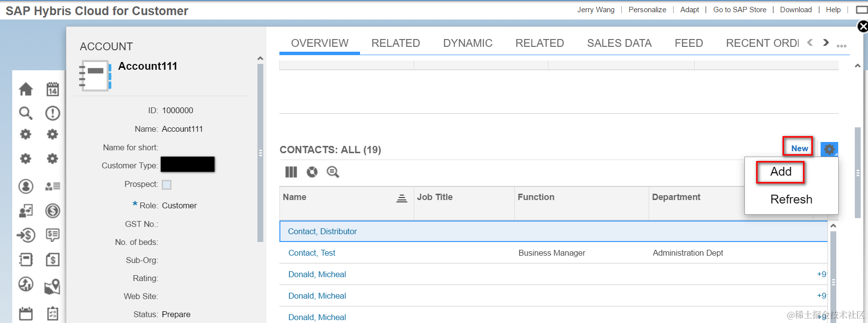The width and height of the screenshot is (868, 323).
Task: Click the blank calendar icon at sidebar bottom
Action: pyautogui.click(x=26, y=313)
